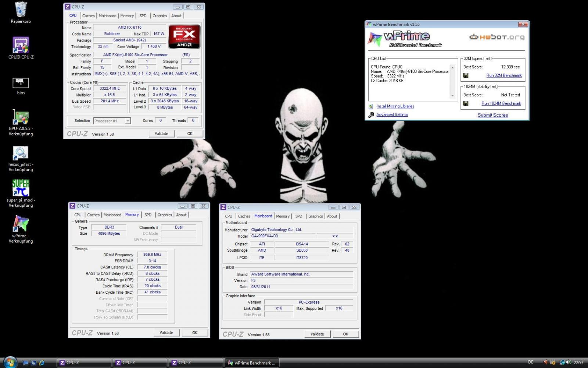This screenshot has width=588, height=368.
Task: Click the wPrime title bar application icon
Action: (x=369, y=24)
